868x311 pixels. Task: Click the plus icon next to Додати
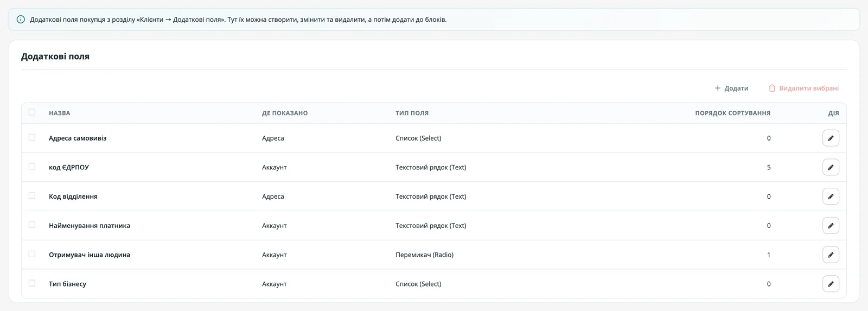(718, 88)
